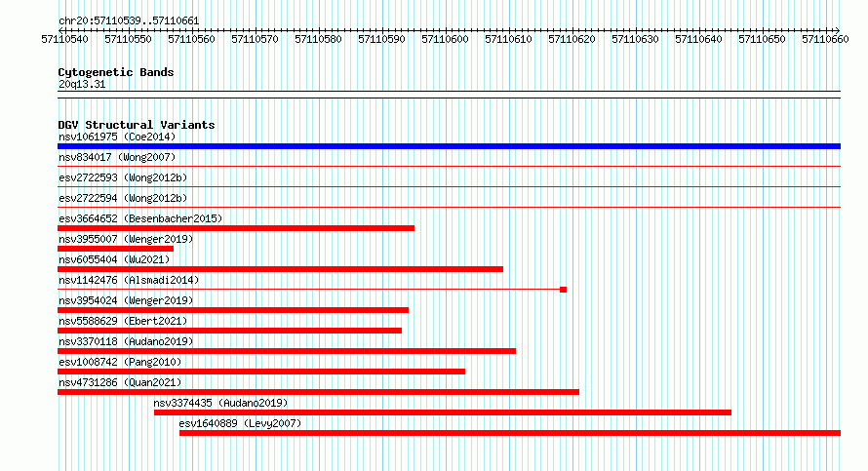The height and width of the screenshot is (471, 868).
Task: Click ruler position 57110560
Action: (x=191, y=39)
